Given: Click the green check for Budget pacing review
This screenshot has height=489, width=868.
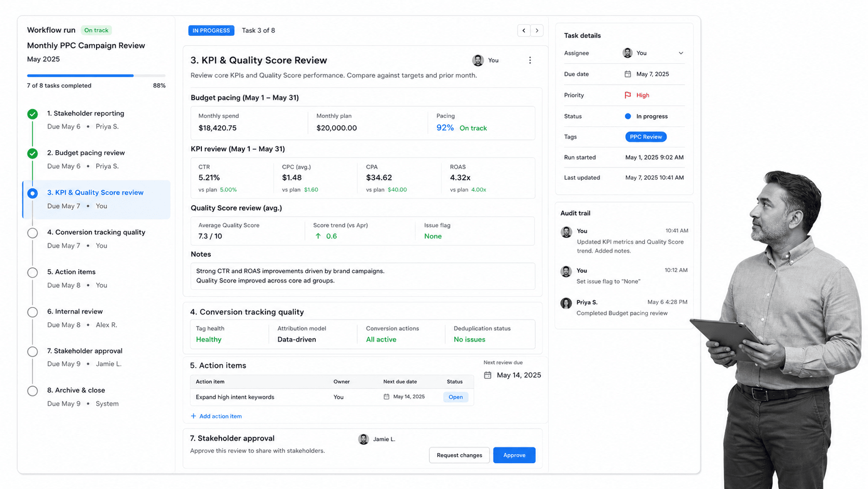Looking at the screenshot, I should 33,153.
